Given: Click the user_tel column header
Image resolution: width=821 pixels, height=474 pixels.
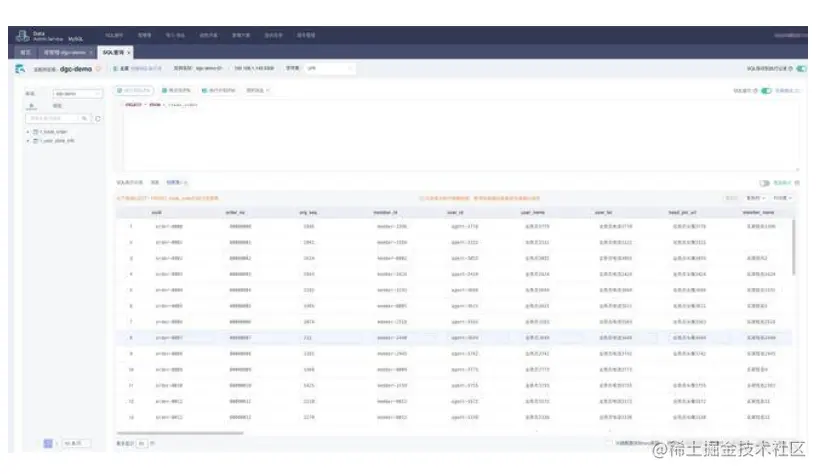Looking at the screenshot, I should coord(604,213).
